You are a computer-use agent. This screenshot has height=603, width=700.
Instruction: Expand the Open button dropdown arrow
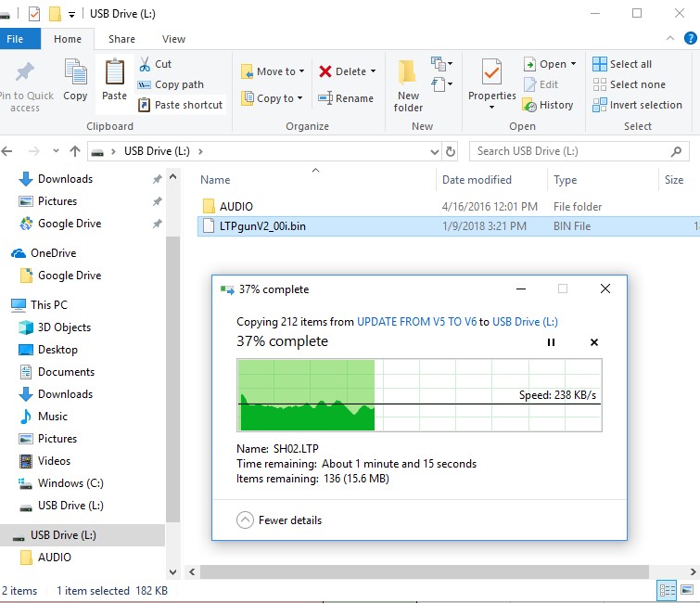point(573,64)
